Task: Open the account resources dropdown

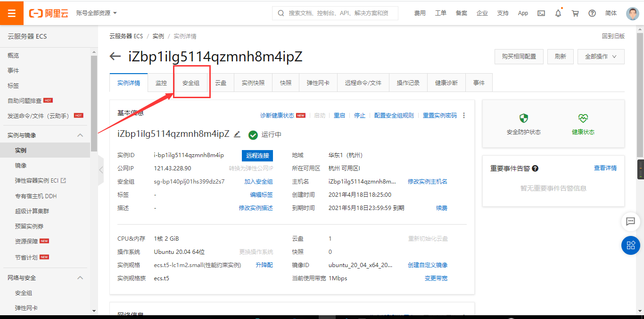Action: click(97, 13)
